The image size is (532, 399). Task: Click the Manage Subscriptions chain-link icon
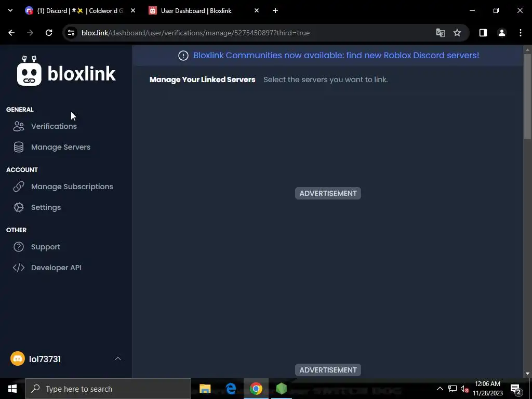pos(19,187)
